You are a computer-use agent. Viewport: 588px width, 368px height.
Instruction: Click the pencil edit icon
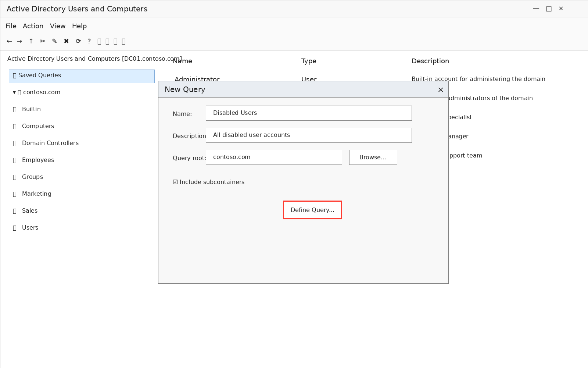pos(55,41)
